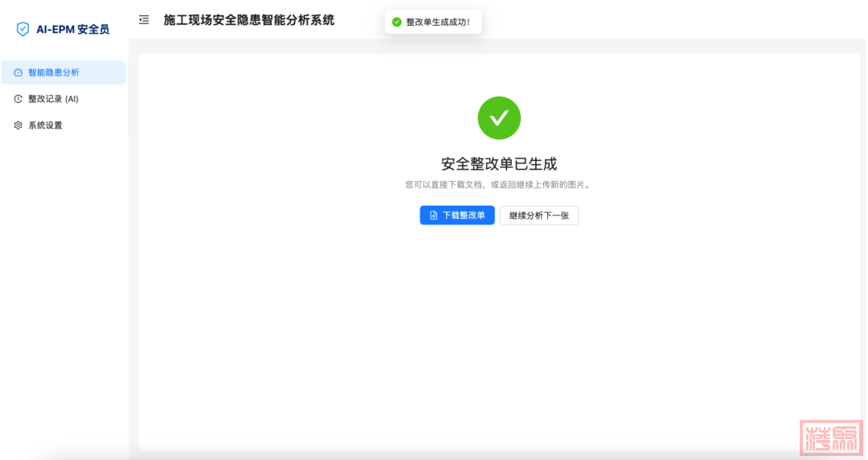
Task: Click the AI-EPM 安全员 brand title
Action: click(72, 30)
